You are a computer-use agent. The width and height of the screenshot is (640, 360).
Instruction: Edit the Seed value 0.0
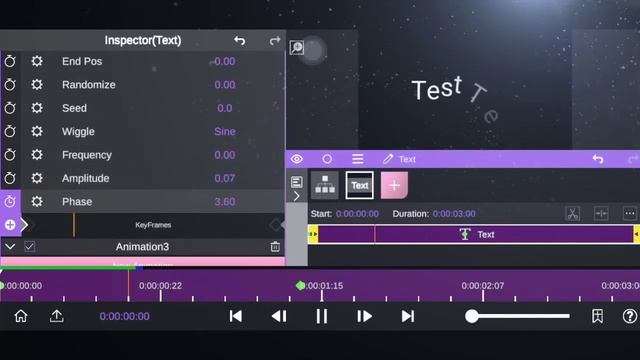point(224,108)
